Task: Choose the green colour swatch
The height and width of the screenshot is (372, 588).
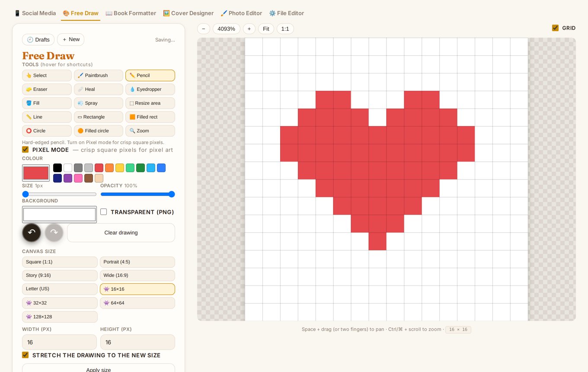Action: coord(141,168)
